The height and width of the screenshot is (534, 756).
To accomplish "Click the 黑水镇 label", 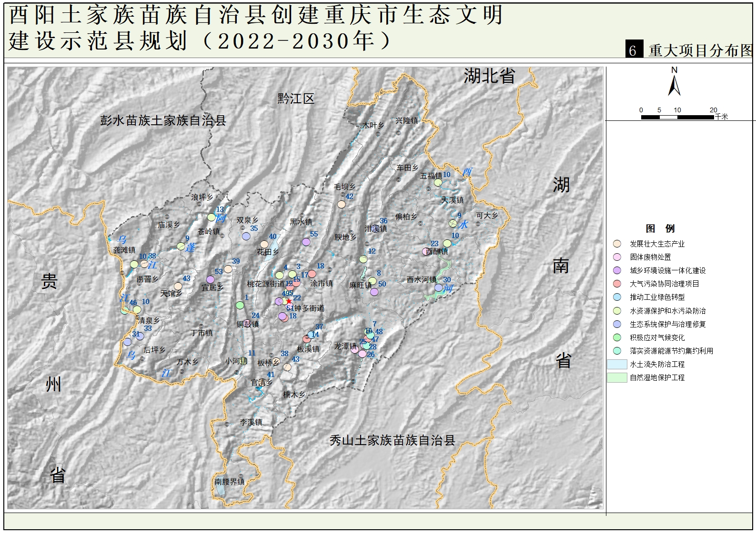I will point(301,222).
